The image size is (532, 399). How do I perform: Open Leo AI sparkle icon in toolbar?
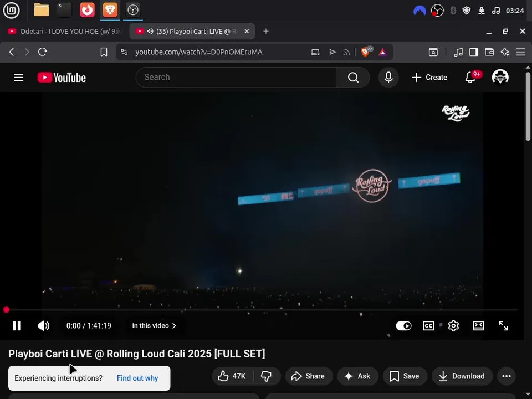coord(505,52)
